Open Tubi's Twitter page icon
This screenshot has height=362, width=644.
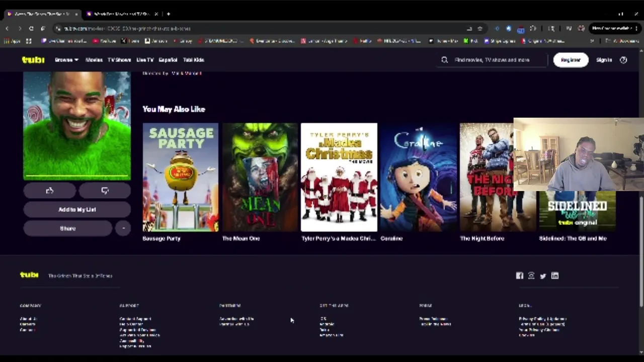click(543, 276)
